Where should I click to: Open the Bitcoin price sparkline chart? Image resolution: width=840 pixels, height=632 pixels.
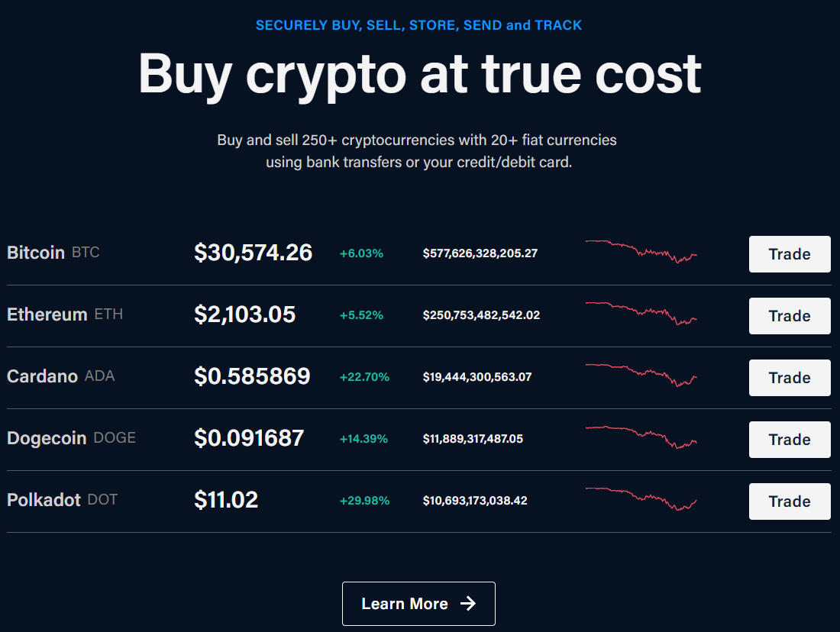(x=641, y=252)
